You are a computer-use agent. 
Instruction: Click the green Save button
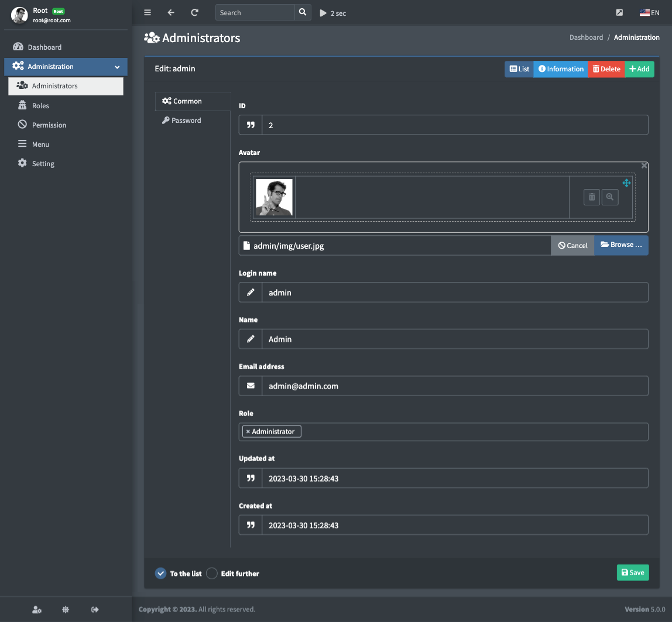pos(633,572)
